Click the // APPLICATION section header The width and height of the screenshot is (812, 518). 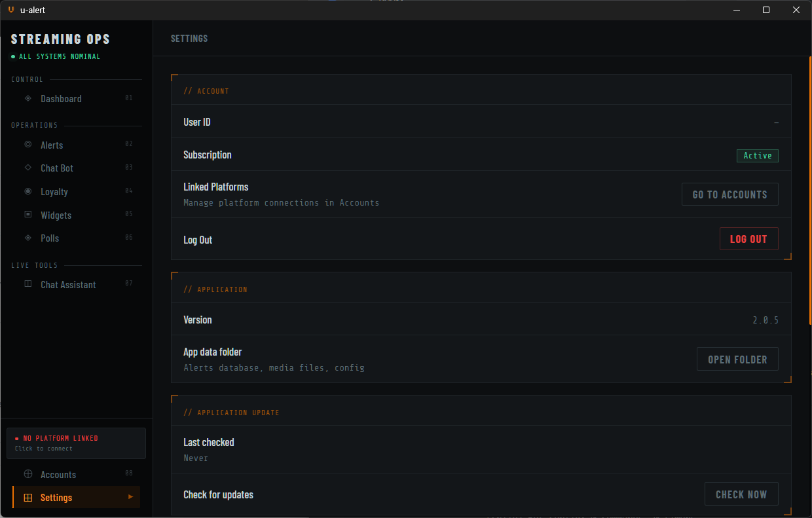click(215, 289)
